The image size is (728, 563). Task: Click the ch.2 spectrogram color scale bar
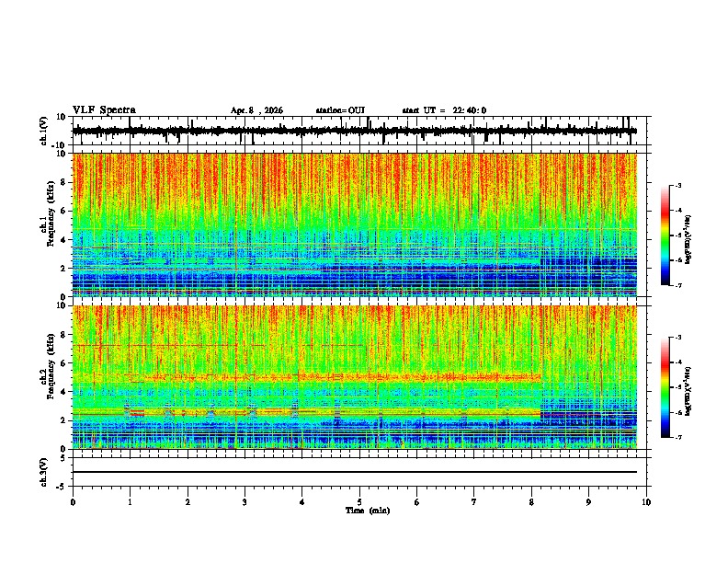click(665, 387)
